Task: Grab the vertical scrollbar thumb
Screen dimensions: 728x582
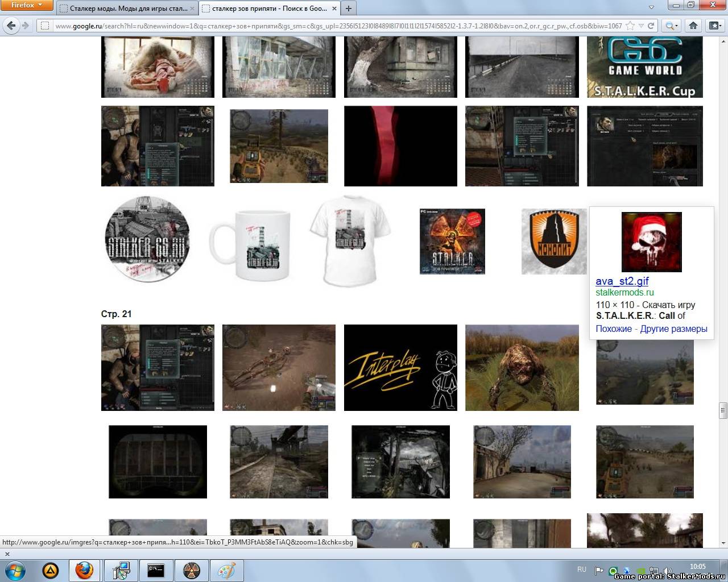Action: point(723,410)
